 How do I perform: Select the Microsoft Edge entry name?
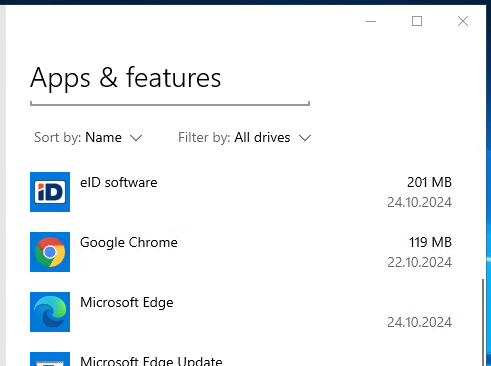[x=127, y=303]
